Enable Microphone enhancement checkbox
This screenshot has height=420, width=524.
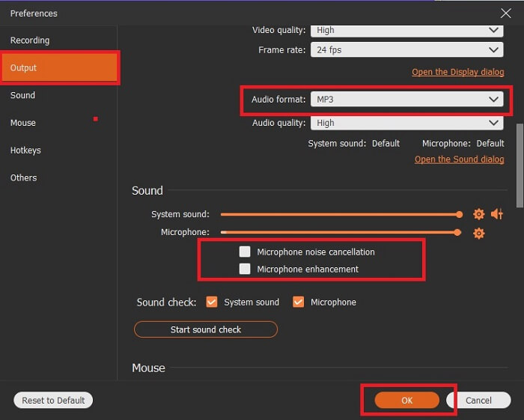245,269
